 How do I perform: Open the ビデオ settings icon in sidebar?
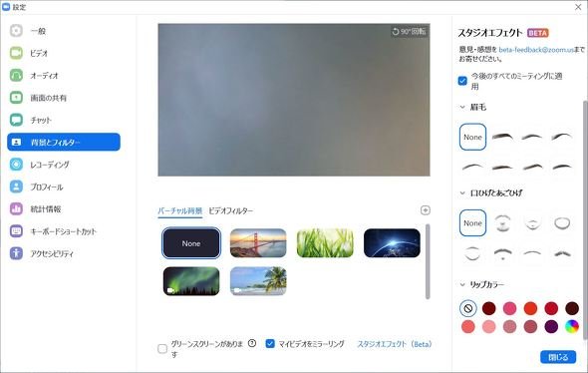tap(16, 53)
